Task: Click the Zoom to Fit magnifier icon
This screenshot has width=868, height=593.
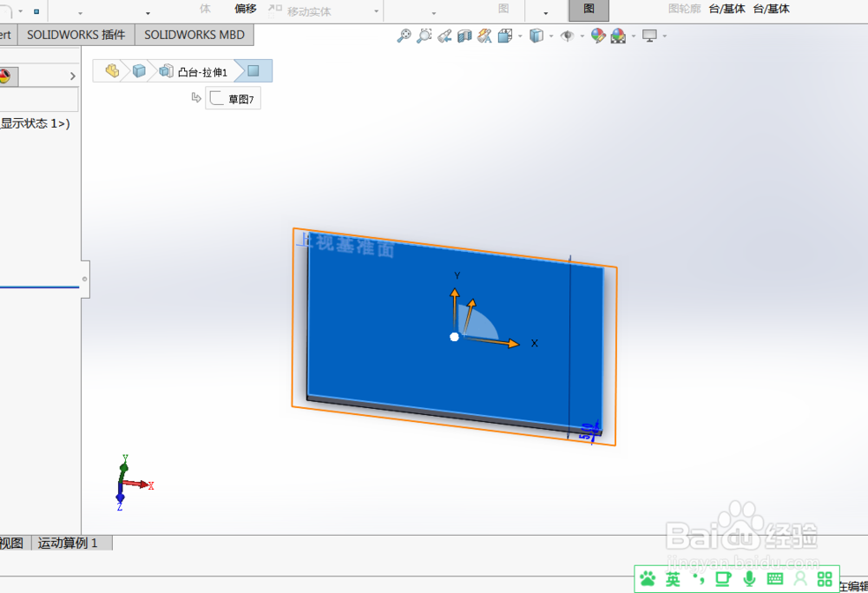Action: point(404,36)
